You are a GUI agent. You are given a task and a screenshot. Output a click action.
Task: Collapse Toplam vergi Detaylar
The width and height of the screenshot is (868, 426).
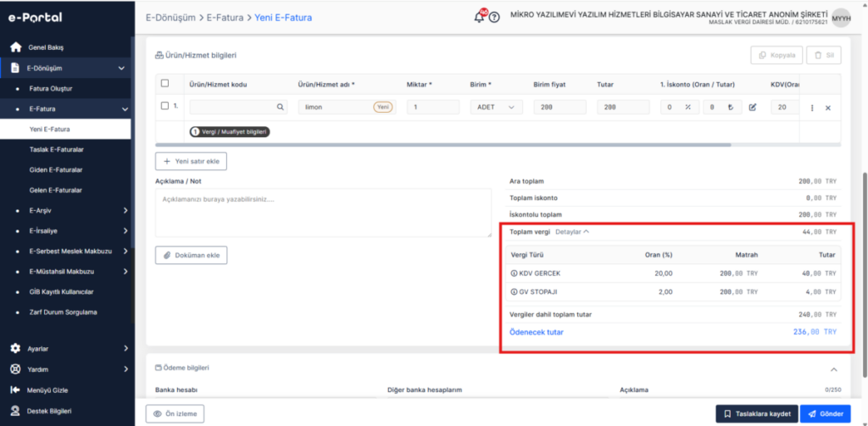[572, 232]
